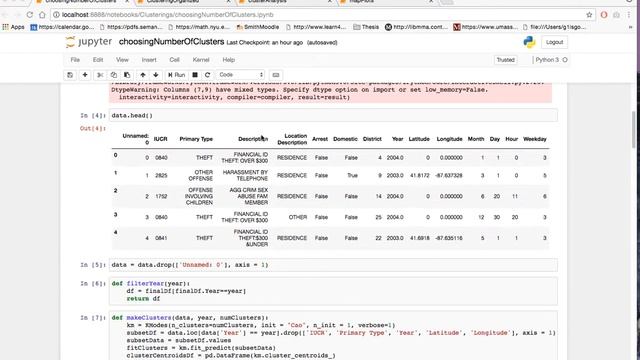Viewport: 640px width, 360px height.
Task: Run the selected cell
Action: [x=176, y=75]
